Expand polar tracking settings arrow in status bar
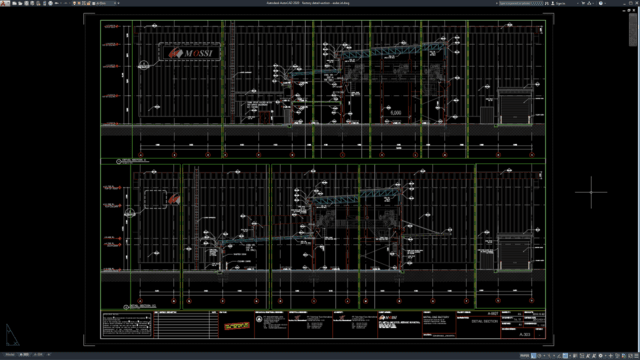This screenshot has height=360, width=640. pyautogui.click(x=544, y=356)
